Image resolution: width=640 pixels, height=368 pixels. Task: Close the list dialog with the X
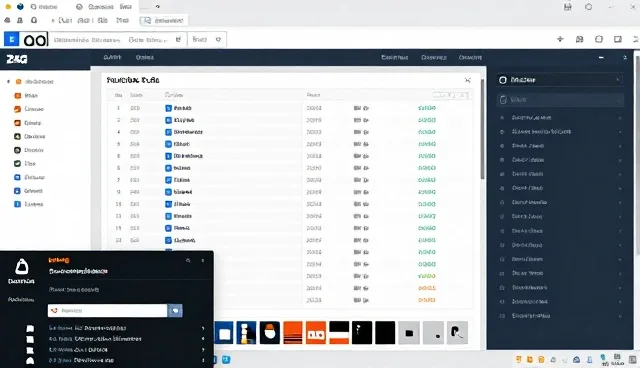point(468,80)
